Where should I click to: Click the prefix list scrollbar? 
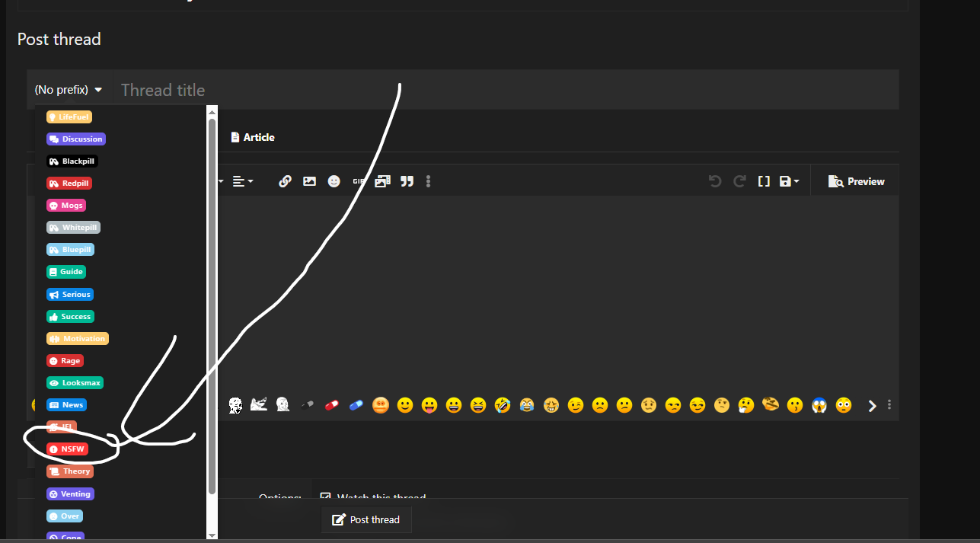click(212, 305)
